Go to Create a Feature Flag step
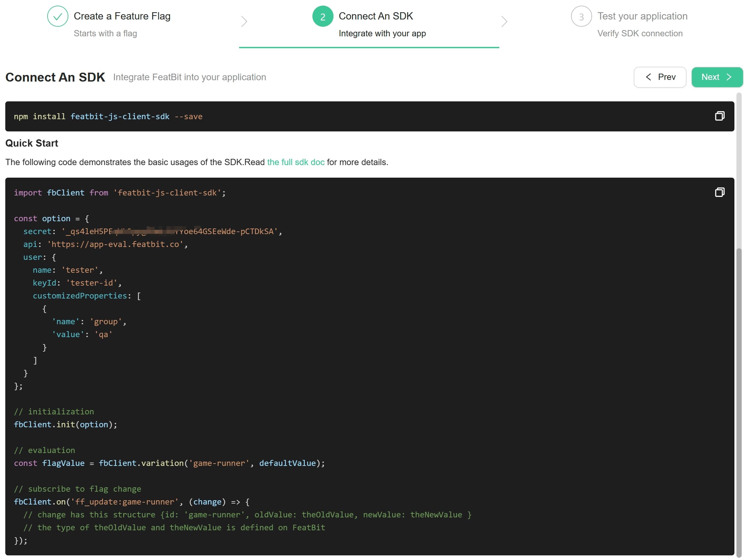The height and width of the screenshot is (560, 745). pos(122,16)
